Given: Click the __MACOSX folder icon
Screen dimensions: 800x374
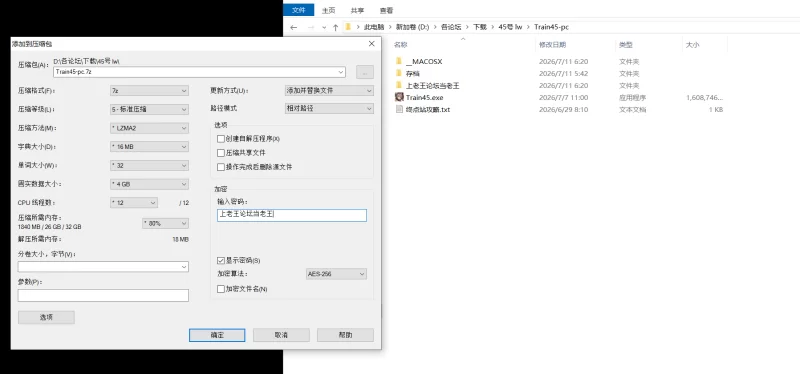Looking at the screenshot, I should (399, 61).
